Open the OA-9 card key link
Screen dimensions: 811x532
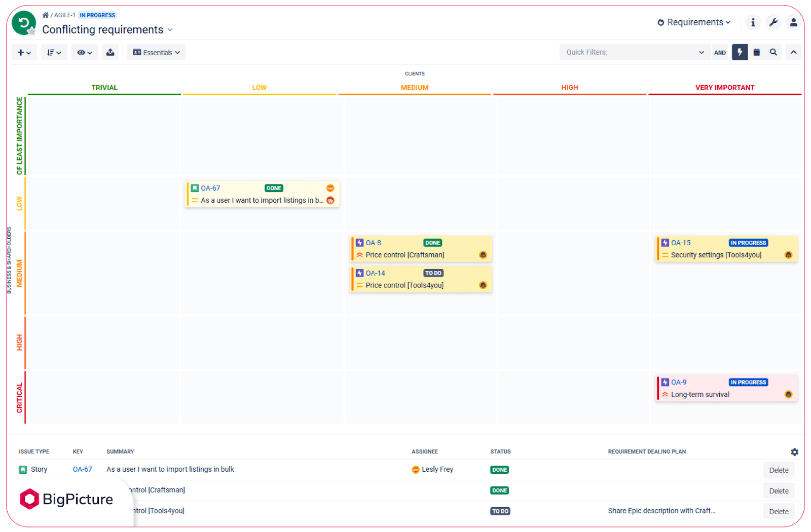(679, 383)
